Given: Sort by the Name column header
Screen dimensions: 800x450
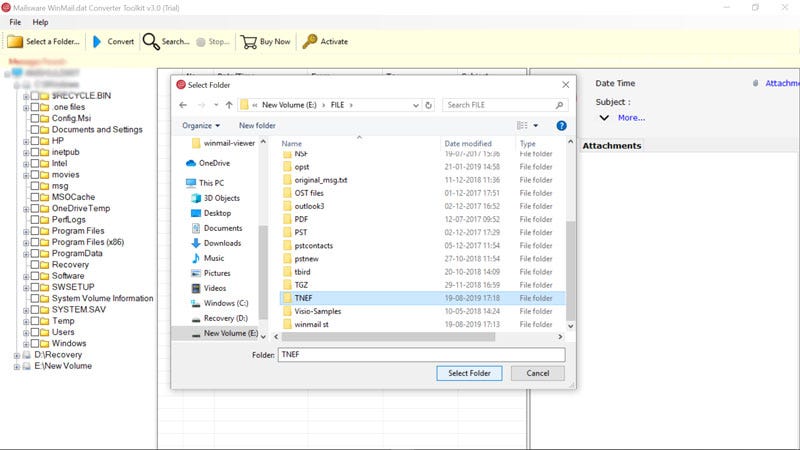Looking at the screenshot, I should point(291,144).
